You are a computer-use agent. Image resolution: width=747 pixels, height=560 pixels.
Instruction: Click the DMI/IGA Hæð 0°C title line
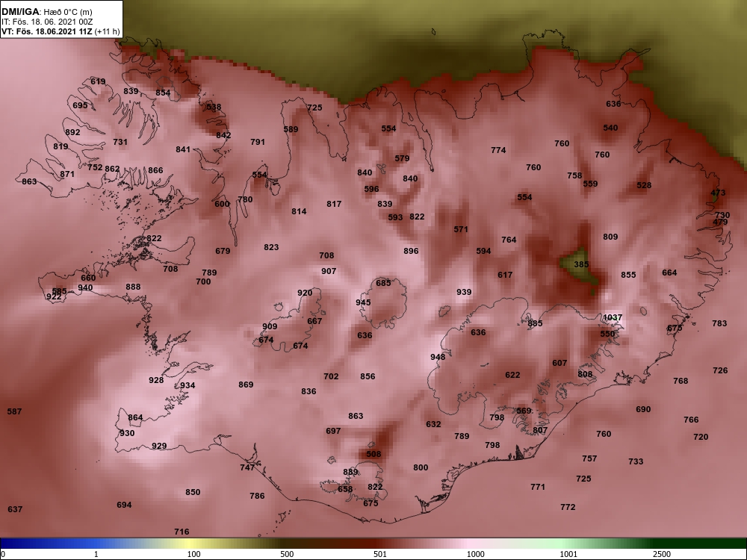point(46,12)
